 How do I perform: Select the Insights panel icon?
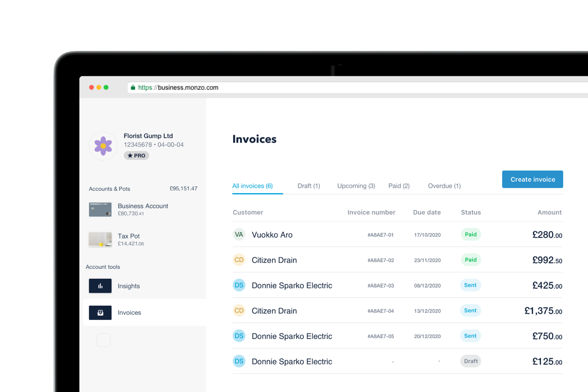point(100,286)
